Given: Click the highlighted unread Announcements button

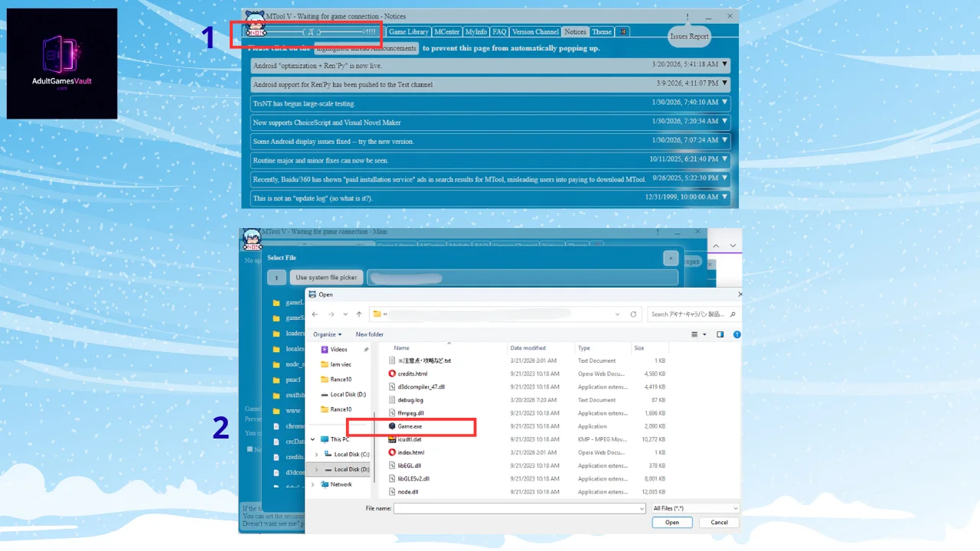Looking at the screenshot, I should point(366,48).
